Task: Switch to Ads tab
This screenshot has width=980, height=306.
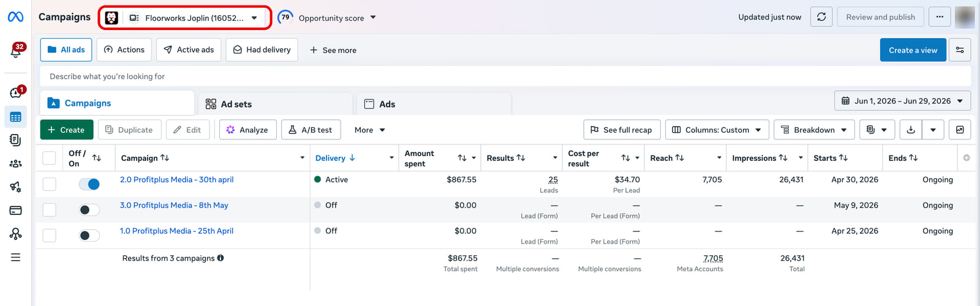Action: coord(434,104)
